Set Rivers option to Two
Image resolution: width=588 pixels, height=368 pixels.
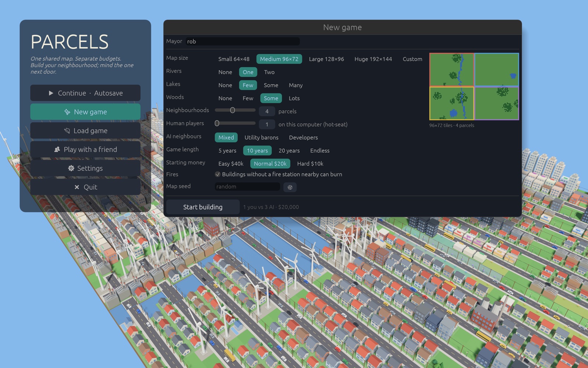pos(269,72)
